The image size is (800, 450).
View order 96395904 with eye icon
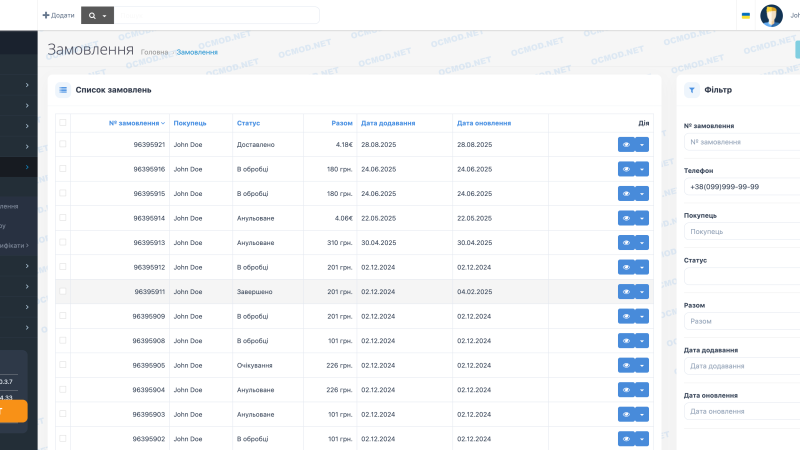[626, 390]
